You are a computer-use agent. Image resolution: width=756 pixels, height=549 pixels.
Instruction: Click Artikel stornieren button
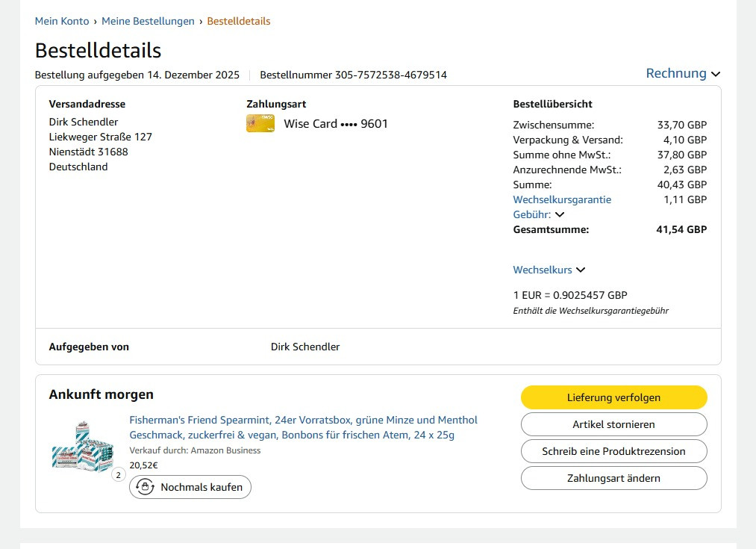(613, 424)
